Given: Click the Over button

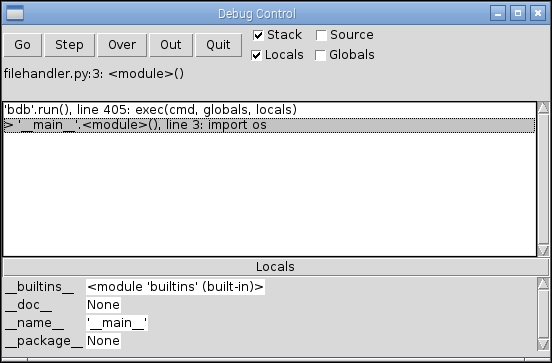Looking at the screenshot, I should click(122, 45).
